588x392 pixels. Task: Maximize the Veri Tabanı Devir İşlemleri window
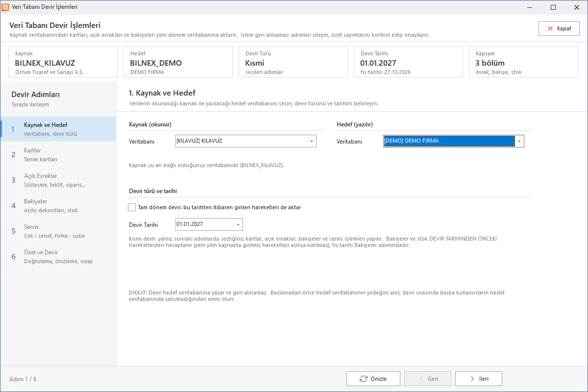pos(553,7)
